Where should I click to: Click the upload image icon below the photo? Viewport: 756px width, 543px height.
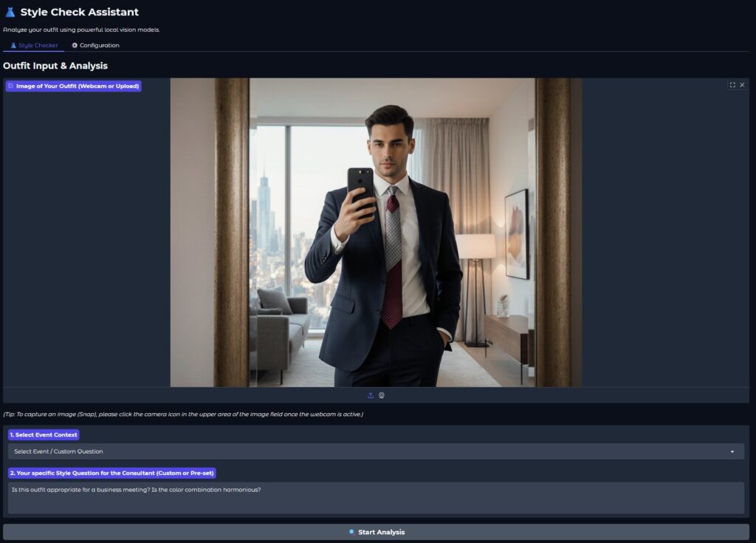371,395
